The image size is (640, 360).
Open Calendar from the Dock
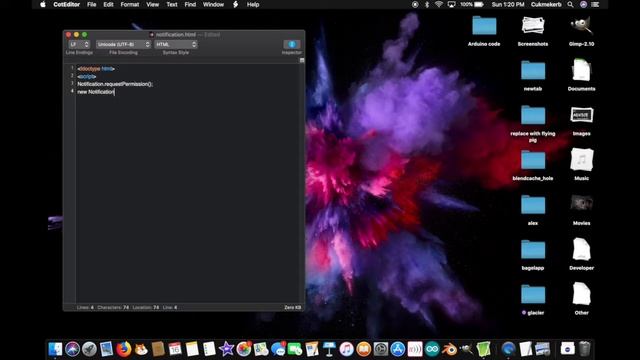175,349
